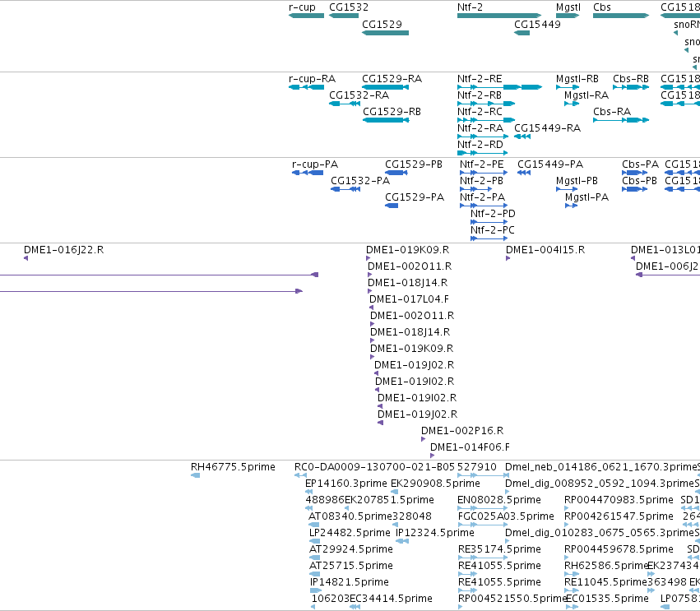Select transcript Cbs-RA
This screenshot has height=611, width=700.
coord(621,120)
